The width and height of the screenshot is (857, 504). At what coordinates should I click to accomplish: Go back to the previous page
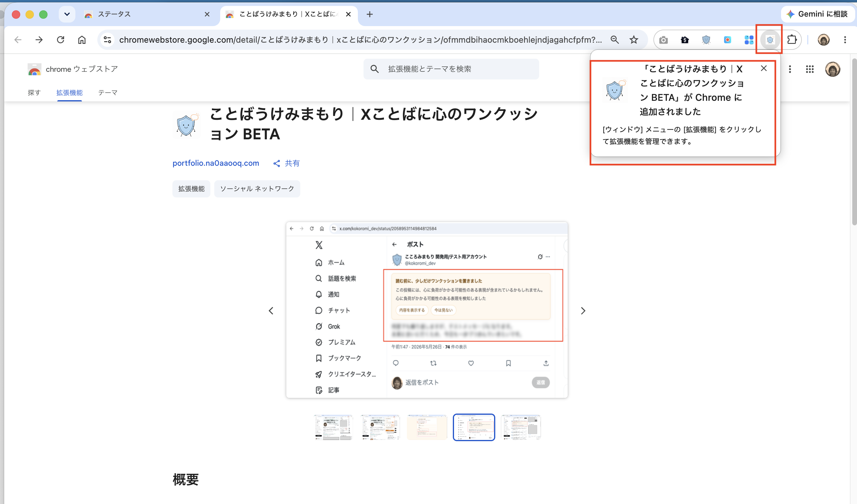pyautogui.click(x=18, y=40)
